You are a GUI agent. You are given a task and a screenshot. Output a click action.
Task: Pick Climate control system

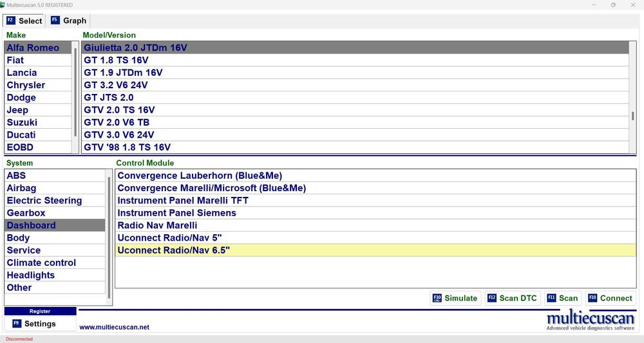pos(55,263)
